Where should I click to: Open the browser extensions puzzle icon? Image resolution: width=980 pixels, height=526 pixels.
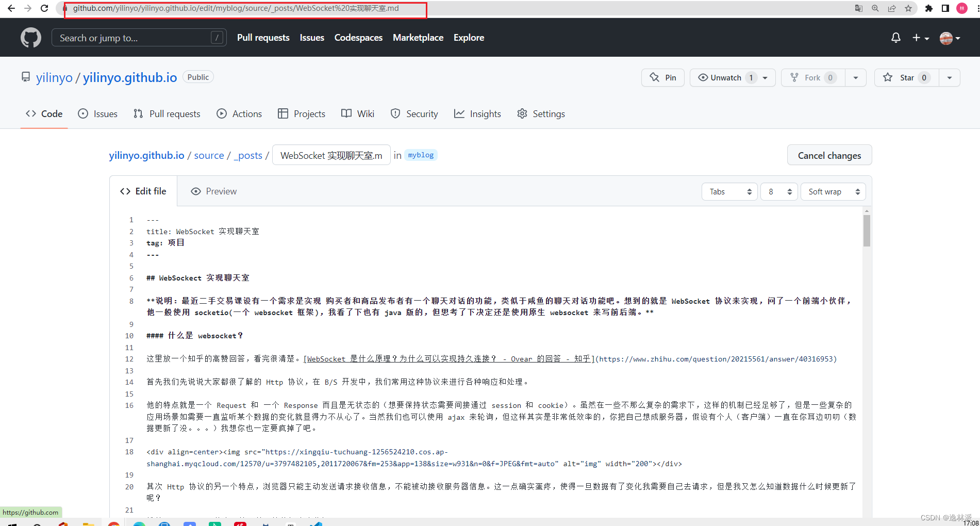pos(929,8)
